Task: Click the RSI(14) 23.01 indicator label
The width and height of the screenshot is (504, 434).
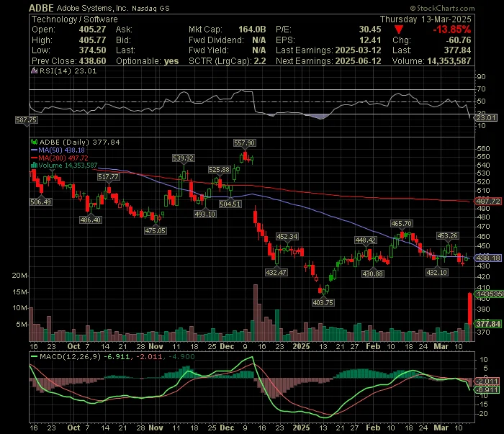Action: pyautogui.click(x=68, y=71)
